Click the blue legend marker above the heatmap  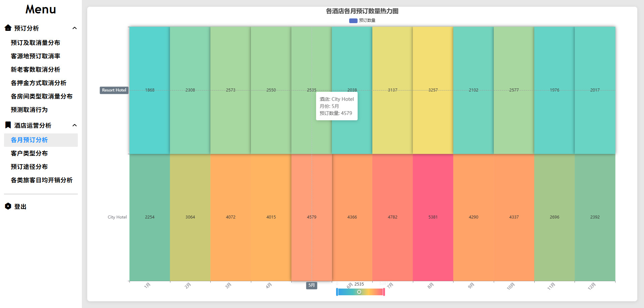[353, 20]
